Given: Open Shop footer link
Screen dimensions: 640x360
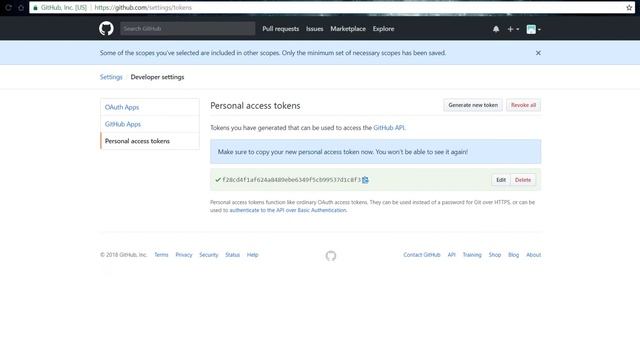Looking at the screenshot, I should pyautogui.click(x=495, y=255).
